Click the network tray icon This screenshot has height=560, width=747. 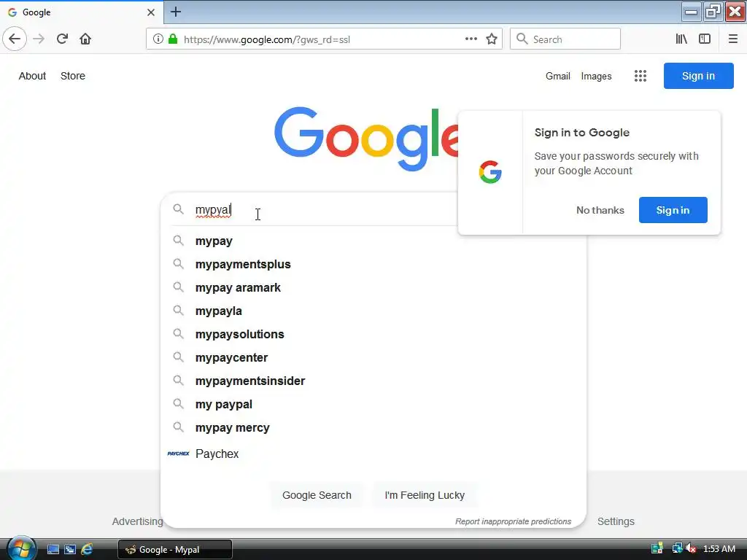point(676,548)
